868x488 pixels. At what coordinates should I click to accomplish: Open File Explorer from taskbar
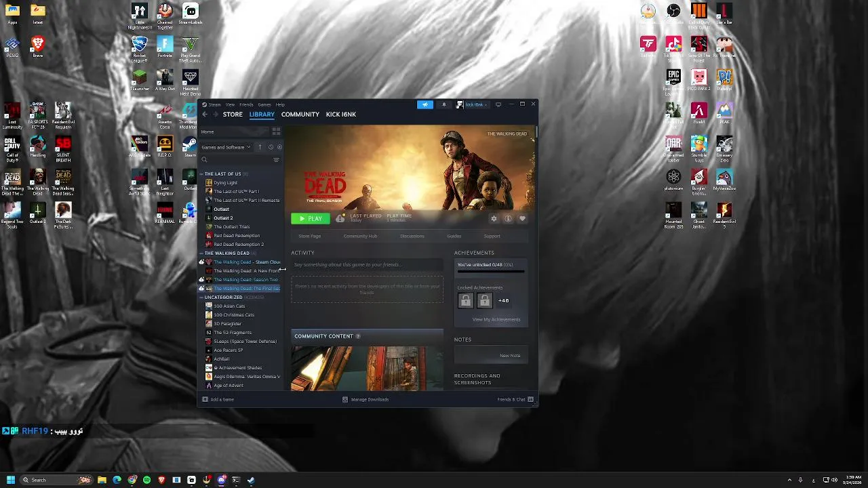coord(102,480)
